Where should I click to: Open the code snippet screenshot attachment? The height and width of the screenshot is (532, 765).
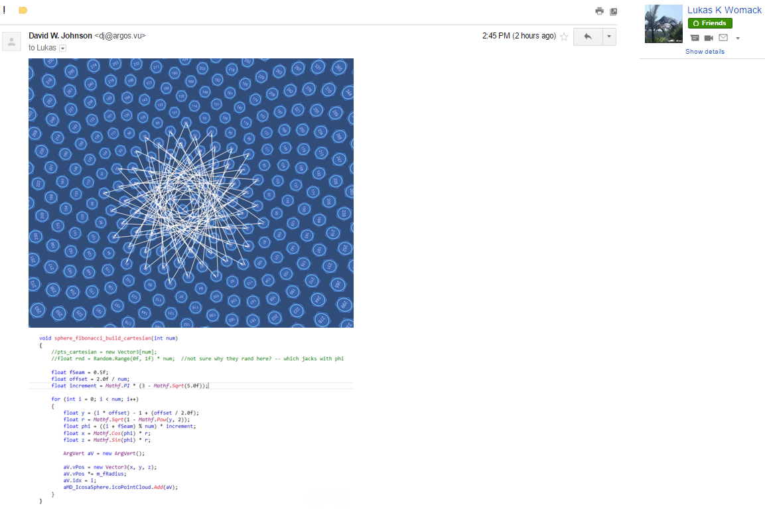(x=191, y=419)
